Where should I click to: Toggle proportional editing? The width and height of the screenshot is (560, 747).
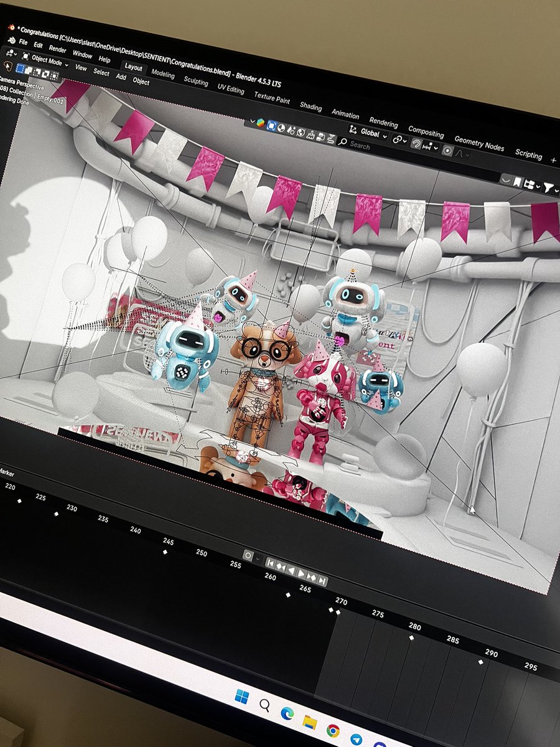(448, 151)
